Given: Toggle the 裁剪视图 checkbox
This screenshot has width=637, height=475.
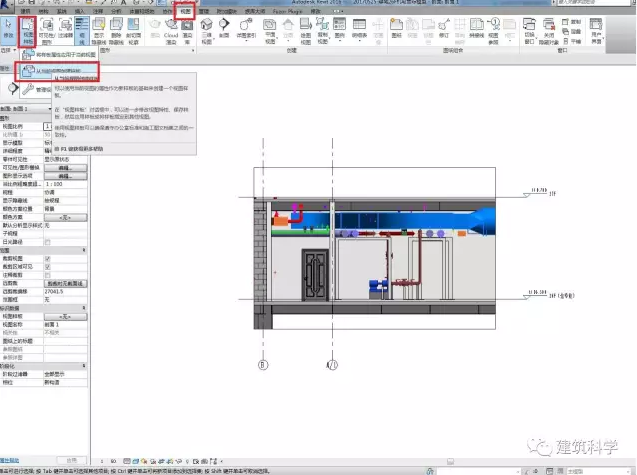Looking at the screenshot, I should click(x=48, y=258).
